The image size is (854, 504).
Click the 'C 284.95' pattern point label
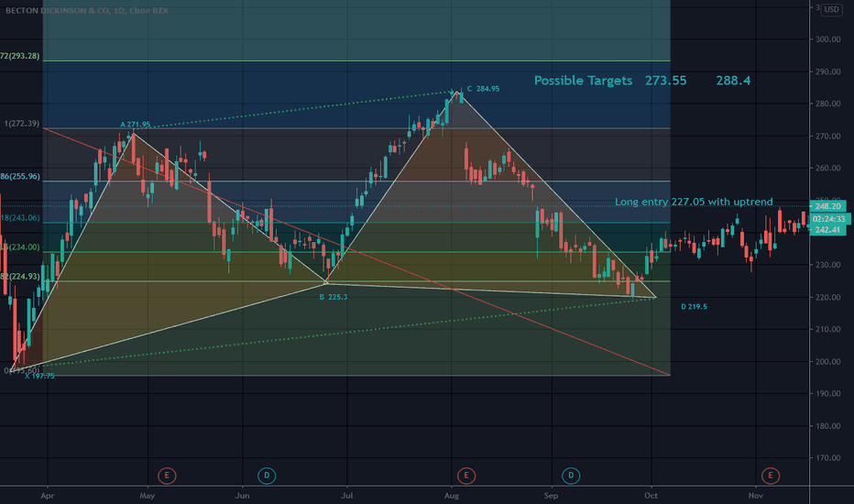[483, 89]
